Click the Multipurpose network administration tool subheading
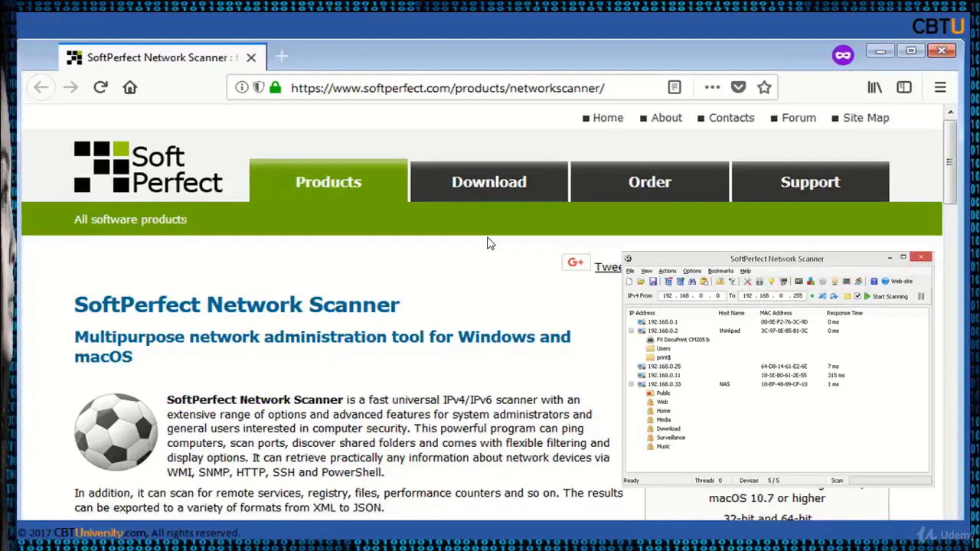The image size is (980, 551). tap(322, 346)
